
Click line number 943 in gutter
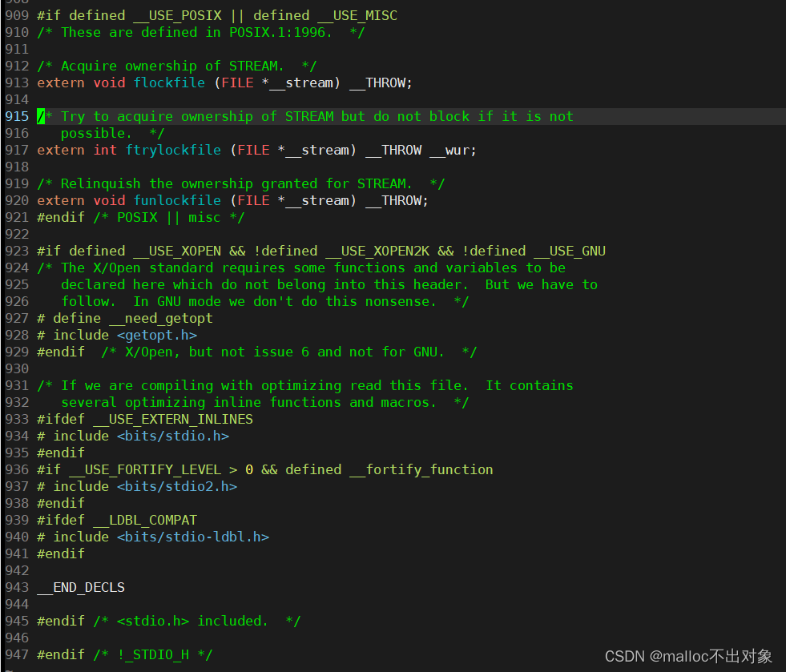point(17,587)
